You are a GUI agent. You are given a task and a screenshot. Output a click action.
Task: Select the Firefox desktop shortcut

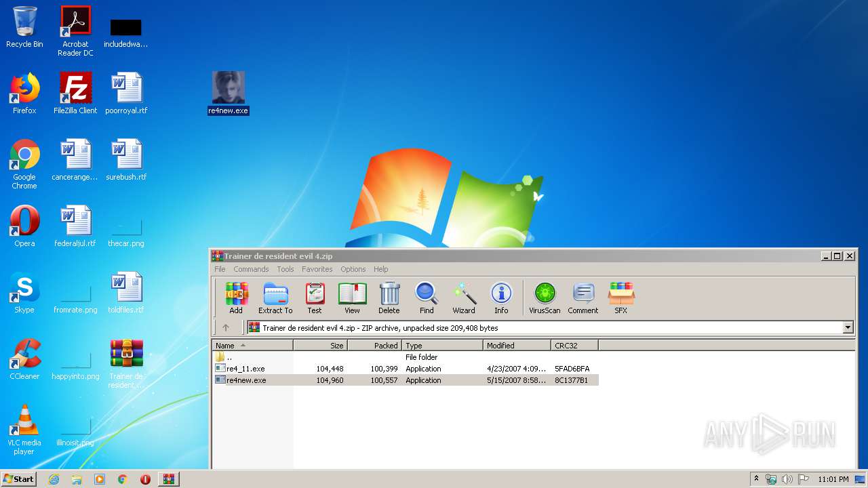tap(24, 94)
